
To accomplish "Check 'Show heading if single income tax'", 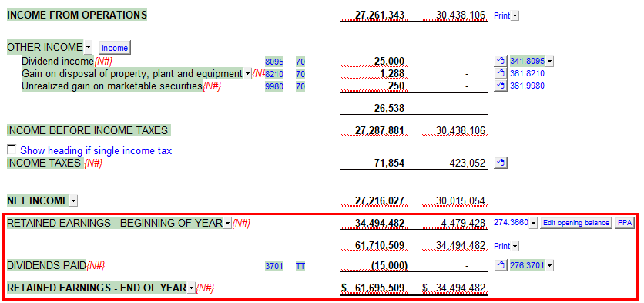I will click(x=12, y=150).
